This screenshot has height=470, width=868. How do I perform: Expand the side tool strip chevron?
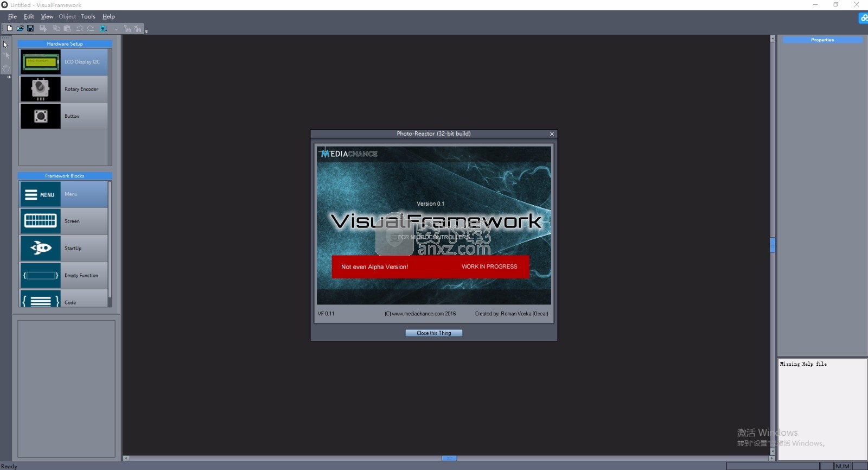click(x=9, y=77)
